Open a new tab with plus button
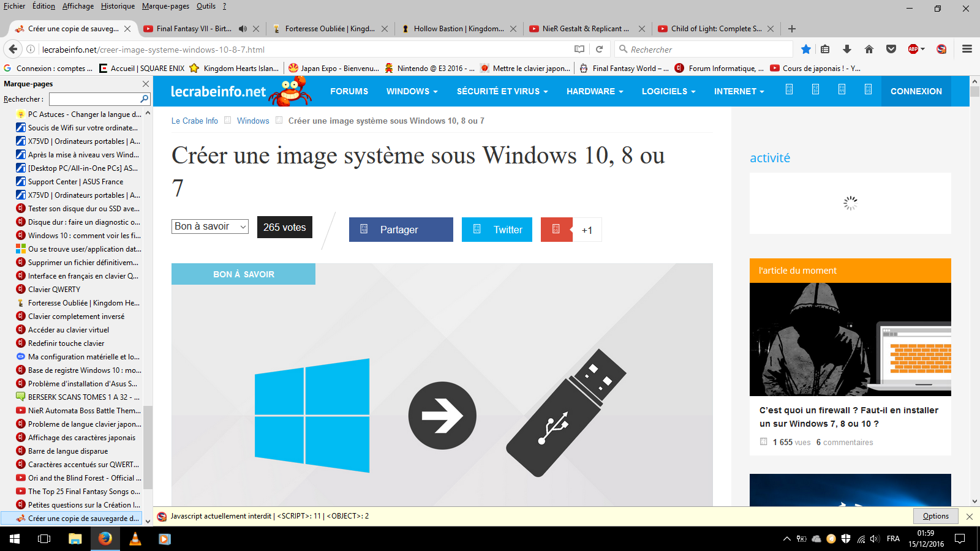 coord(792,29)
